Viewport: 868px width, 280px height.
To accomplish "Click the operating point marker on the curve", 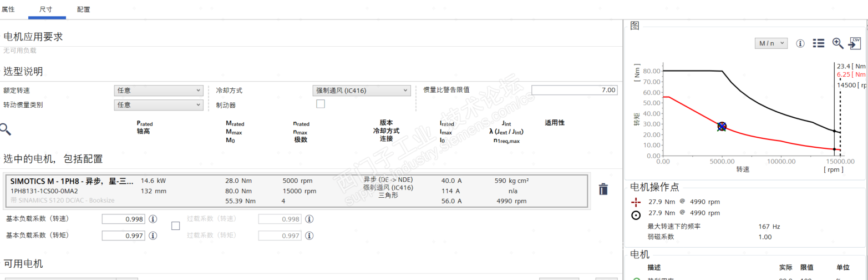I will coord(722,127).
